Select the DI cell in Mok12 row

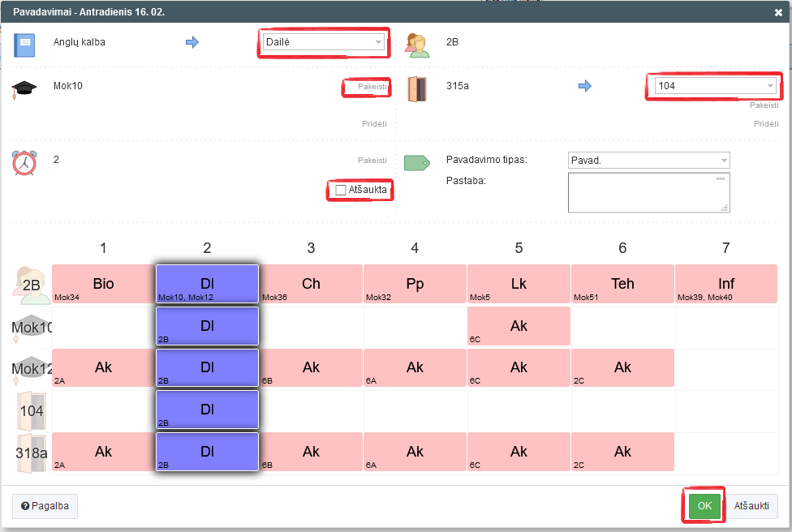207,367
